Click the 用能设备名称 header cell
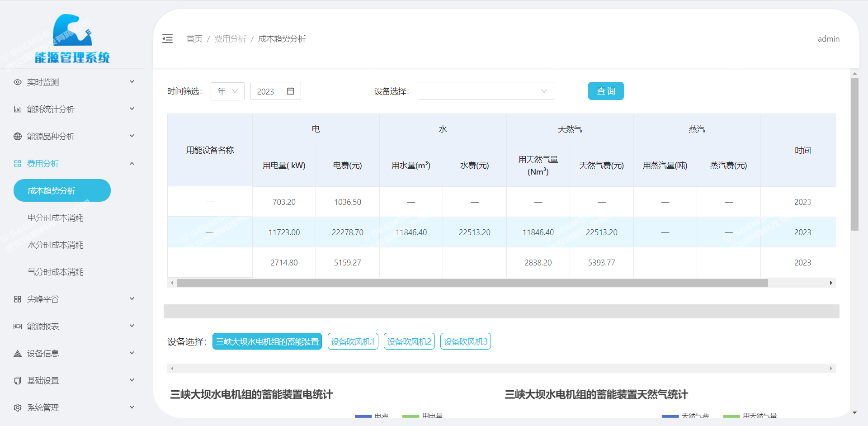 click(210, 150)
